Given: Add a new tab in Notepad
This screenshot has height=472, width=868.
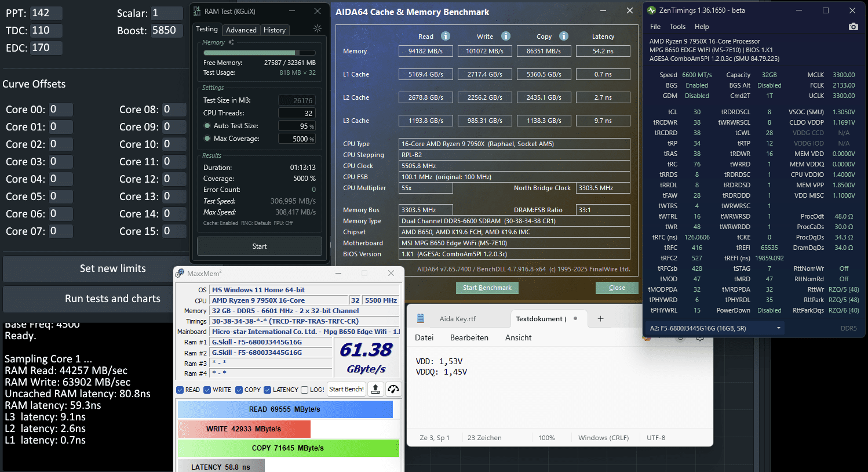Looking at the screenshot, I should click(601, 318).
